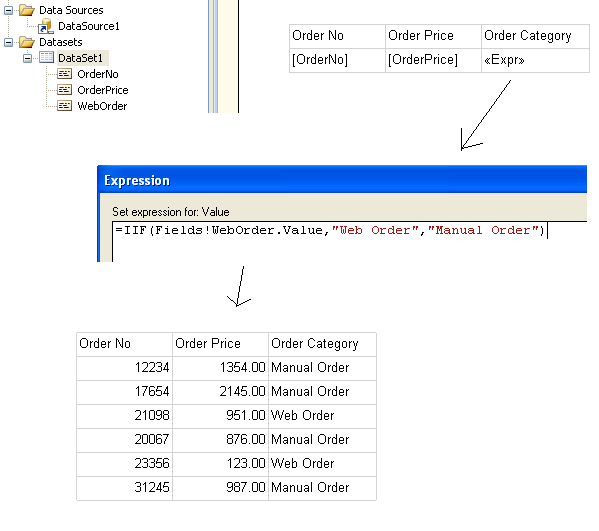The image size is (599, 531).
Task: Select the Data Sources tree label
Action: [71, 10]
